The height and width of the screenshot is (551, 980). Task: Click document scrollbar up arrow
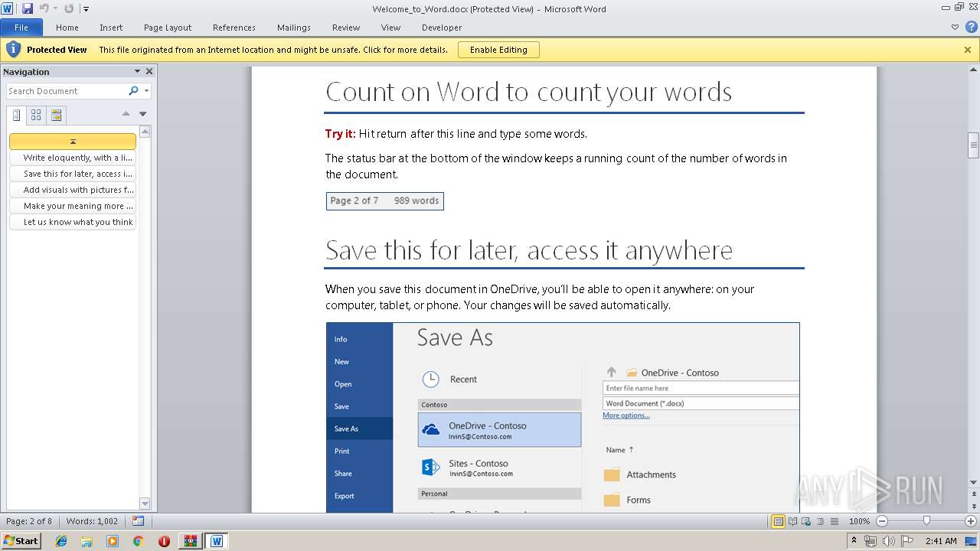point(973,71)
